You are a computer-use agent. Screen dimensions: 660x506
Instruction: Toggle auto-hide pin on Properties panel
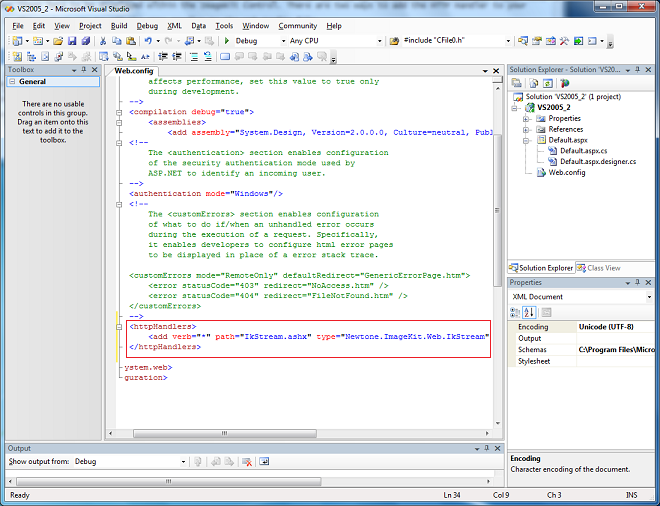(x=638, y=282)
